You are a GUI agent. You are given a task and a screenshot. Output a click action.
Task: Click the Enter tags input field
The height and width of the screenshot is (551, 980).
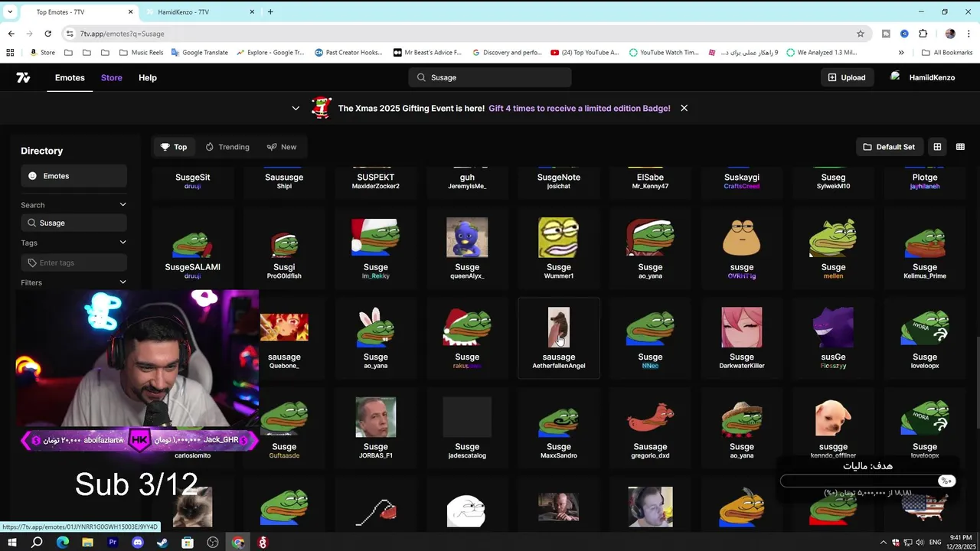(73, 262)
